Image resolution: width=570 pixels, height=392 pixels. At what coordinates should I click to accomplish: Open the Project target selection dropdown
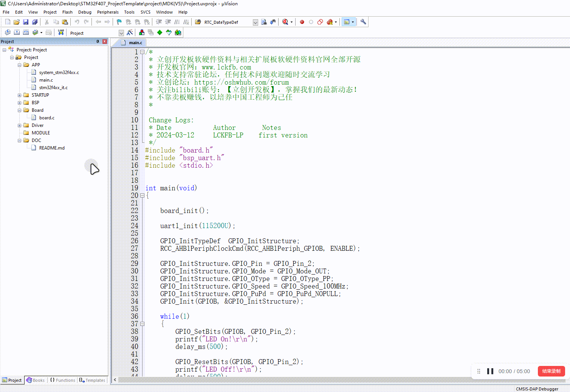(121, 33)
